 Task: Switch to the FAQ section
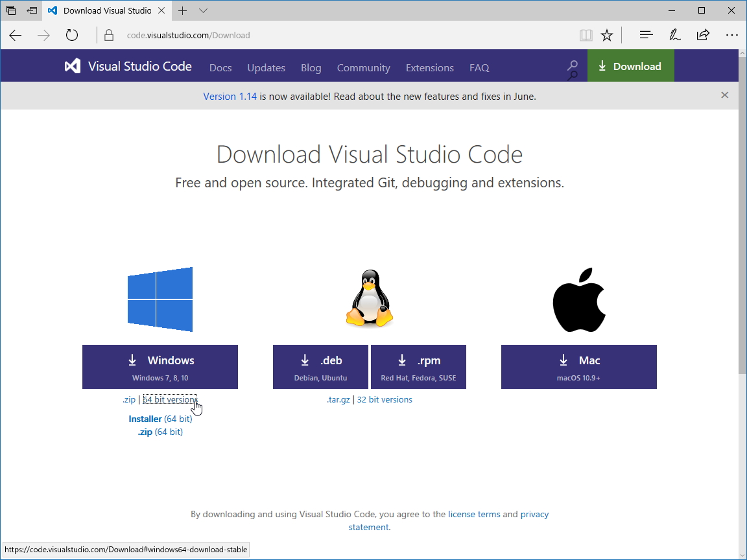tap(479, 67)
